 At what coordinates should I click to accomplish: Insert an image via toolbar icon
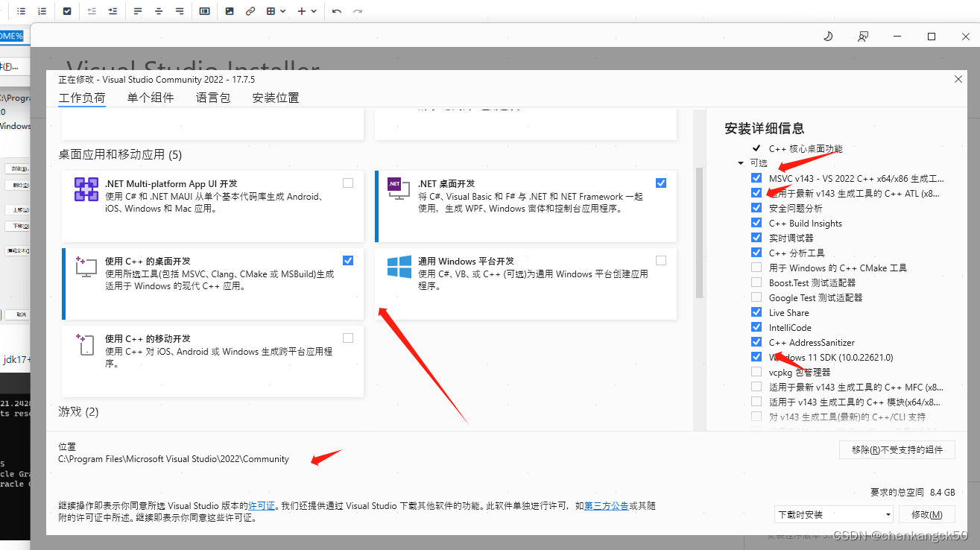(230, 11)
